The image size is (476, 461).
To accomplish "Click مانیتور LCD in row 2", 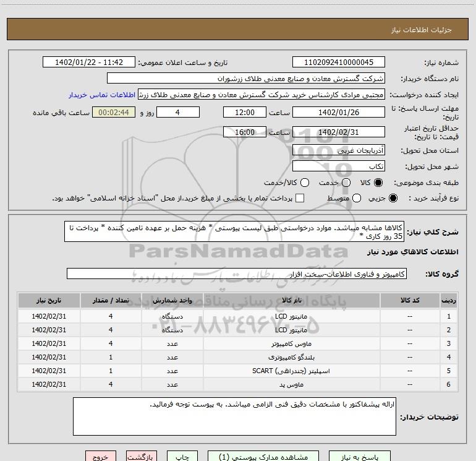I will 291,330.
